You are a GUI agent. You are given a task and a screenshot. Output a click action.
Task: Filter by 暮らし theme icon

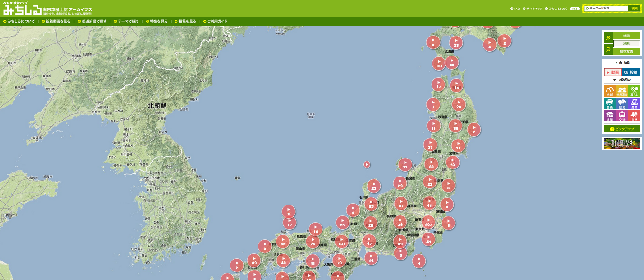634,91
